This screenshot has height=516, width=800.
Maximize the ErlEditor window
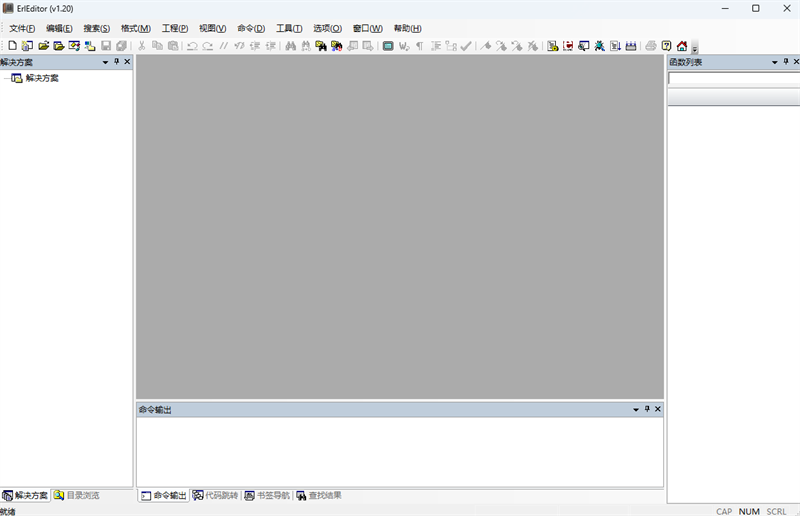(x=756, y=9)
